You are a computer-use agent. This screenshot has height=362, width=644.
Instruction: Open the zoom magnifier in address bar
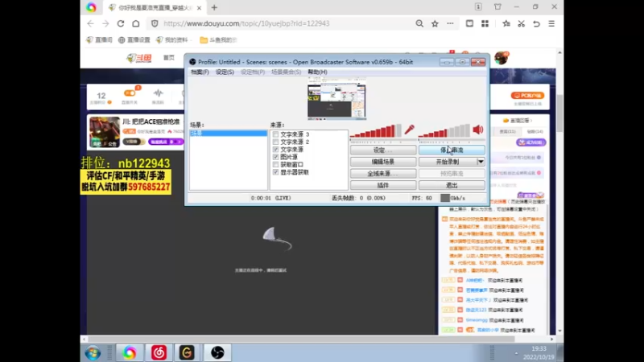(x=419, y=23)
